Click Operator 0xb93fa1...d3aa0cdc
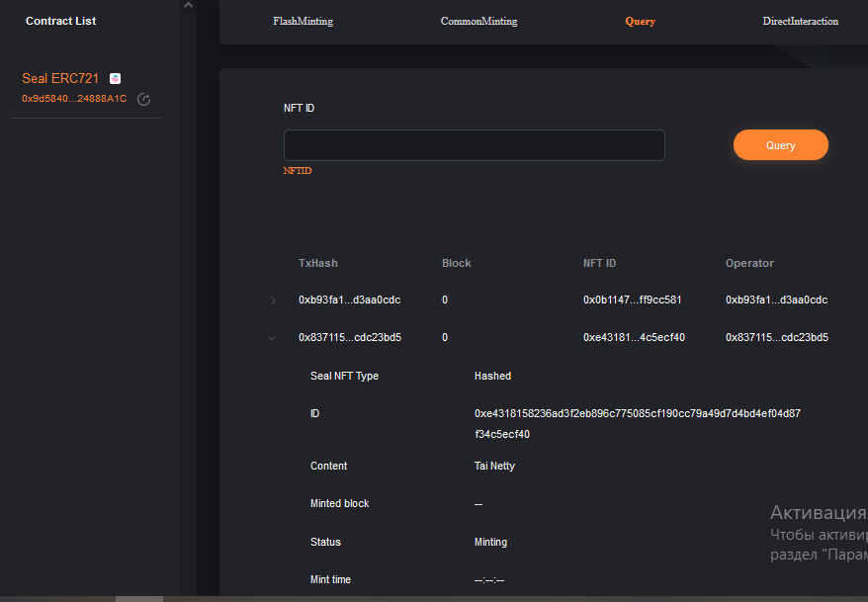868x602 pixels. (777, 300)
